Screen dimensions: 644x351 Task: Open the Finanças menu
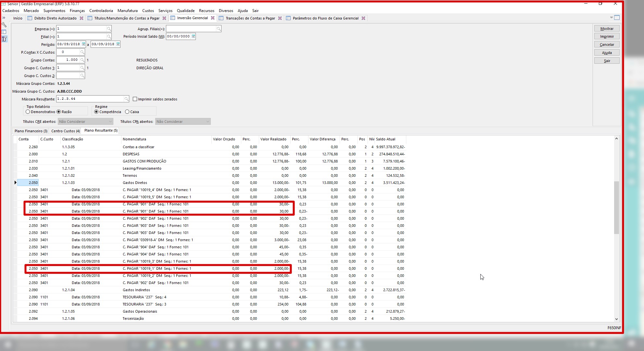point(77,11)
